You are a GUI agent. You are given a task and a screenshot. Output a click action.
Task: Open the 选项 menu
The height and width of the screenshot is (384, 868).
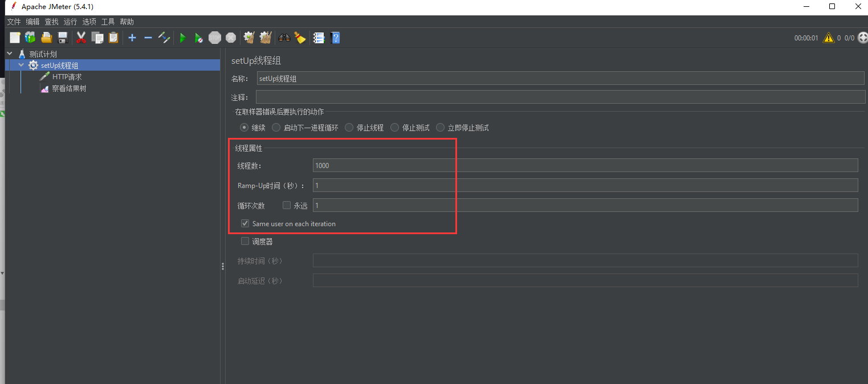point(89,22)
